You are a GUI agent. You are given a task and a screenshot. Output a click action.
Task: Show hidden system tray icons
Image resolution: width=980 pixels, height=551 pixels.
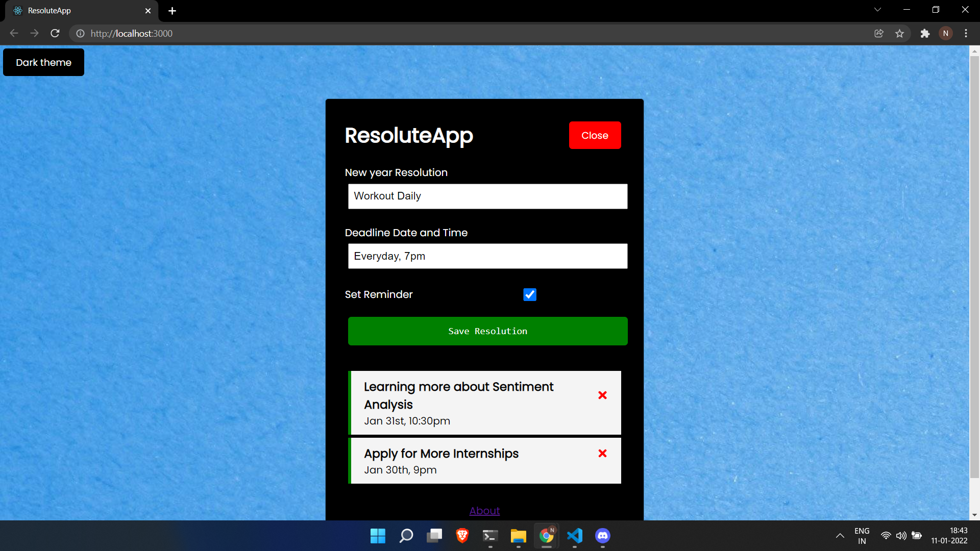(840, 536)
